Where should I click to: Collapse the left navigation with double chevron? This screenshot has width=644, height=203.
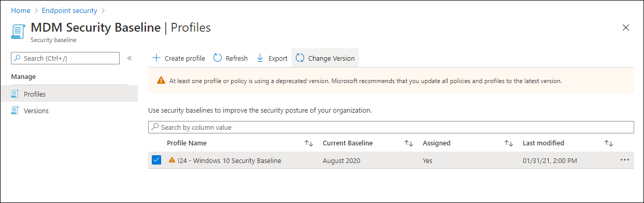click(x=130, y=58)
